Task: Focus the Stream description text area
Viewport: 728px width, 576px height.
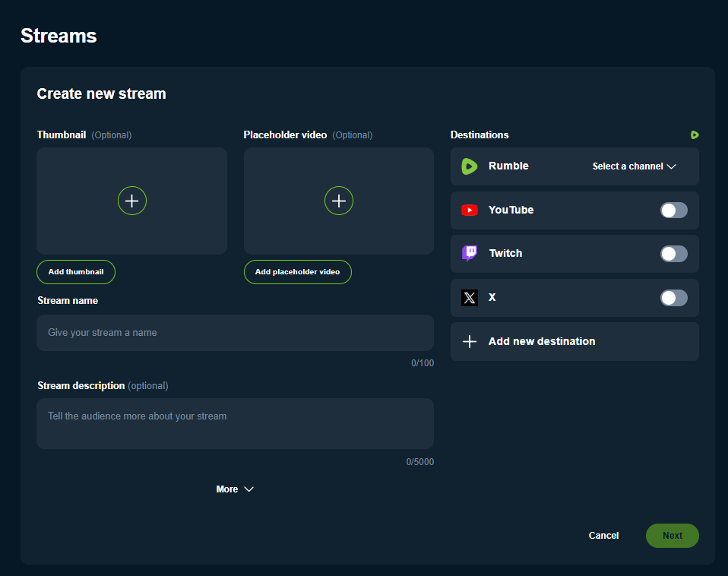Action: pos(236,423)
